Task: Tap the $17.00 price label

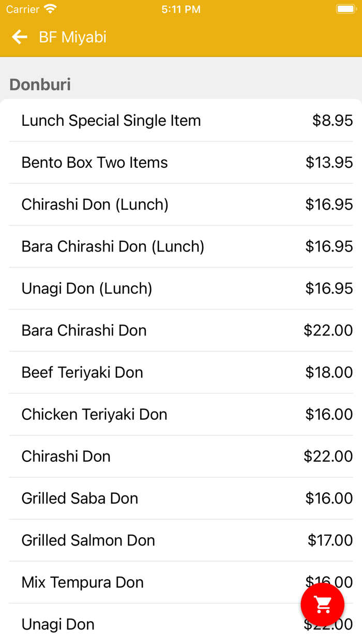Action: [x=330, y=540]
